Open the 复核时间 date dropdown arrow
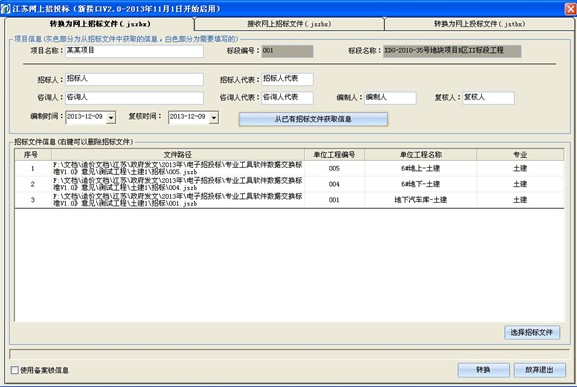Viewport: 577px width, 387px height. click(x=214, y=118)
